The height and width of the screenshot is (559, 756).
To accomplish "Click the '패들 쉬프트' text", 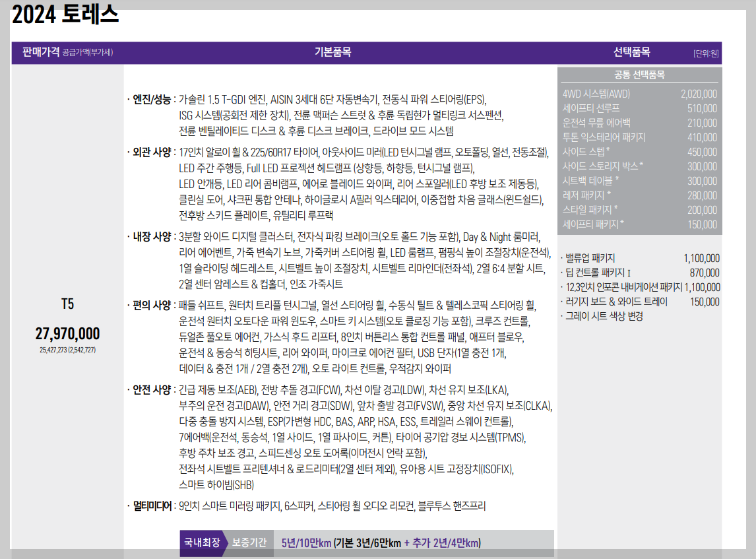I will tap(201, 305).
